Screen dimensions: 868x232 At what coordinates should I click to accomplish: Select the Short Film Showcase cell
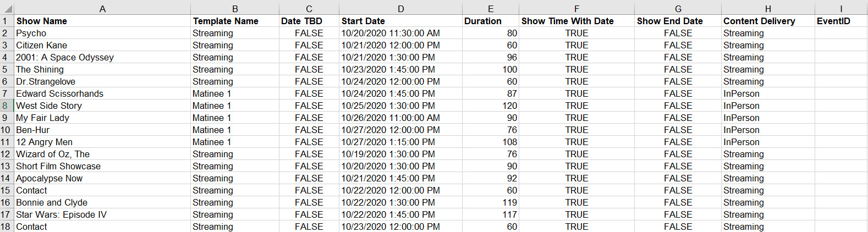coord(102,166)
